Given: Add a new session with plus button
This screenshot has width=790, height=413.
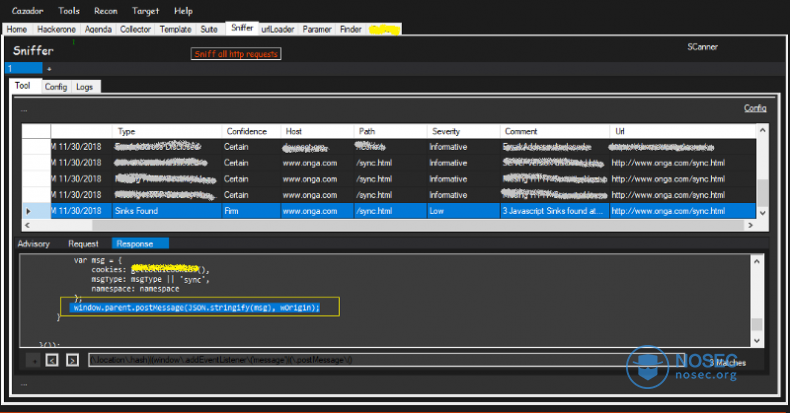Looking at the screenshot, I should 49,69.
